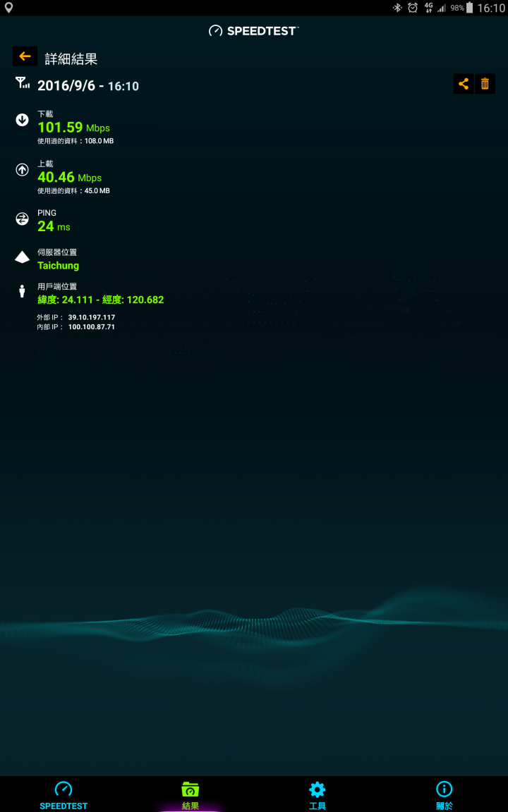
Task: Tap the PING exchange icon
Action: point(22,219)
